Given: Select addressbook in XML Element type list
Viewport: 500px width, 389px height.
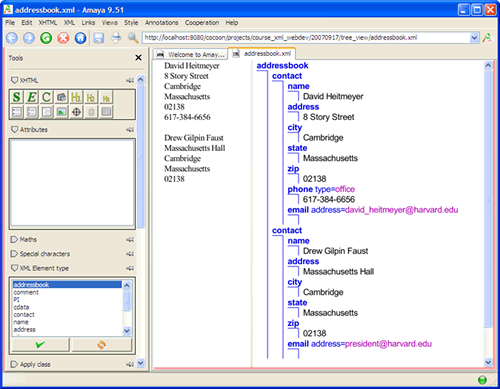Looking at the screenshot, I should (67, 285).
